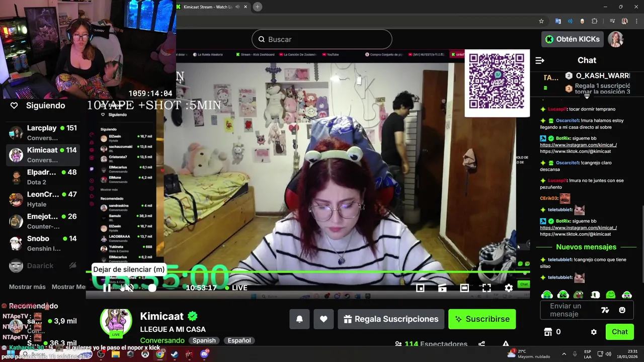Image resolution: width=644 pixels, height=362 pixels.
Task: Click the report warning triangle icon
Action: click(x=506, y=344)
